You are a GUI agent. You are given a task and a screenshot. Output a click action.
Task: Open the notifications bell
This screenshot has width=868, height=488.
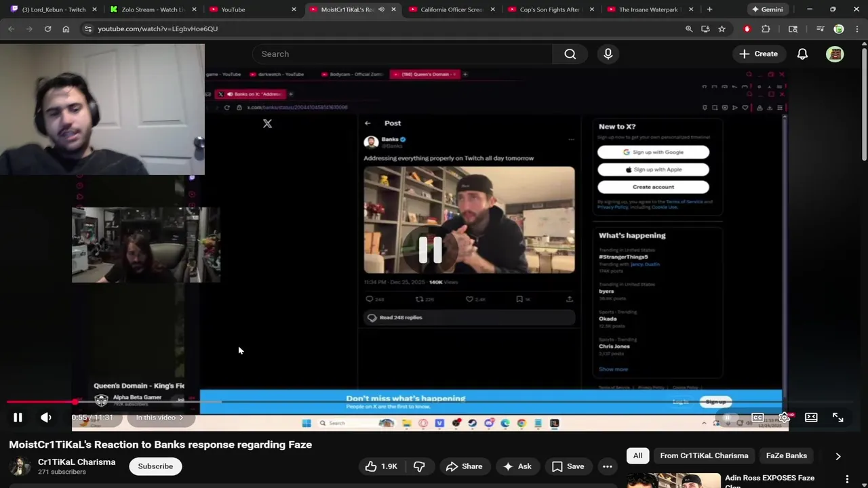pos(802,54)
